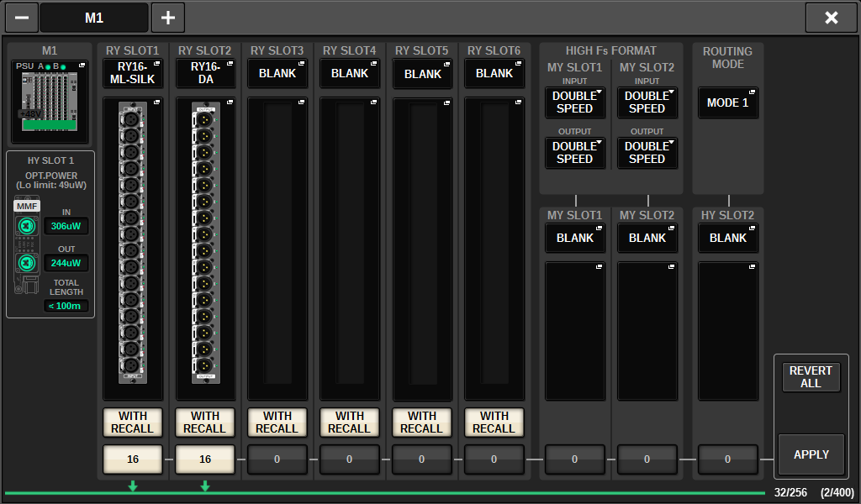861x504 pixels.
Task: Open MY SLOT2 OUTPUT double speed dropdown
Action: point(647,153)
